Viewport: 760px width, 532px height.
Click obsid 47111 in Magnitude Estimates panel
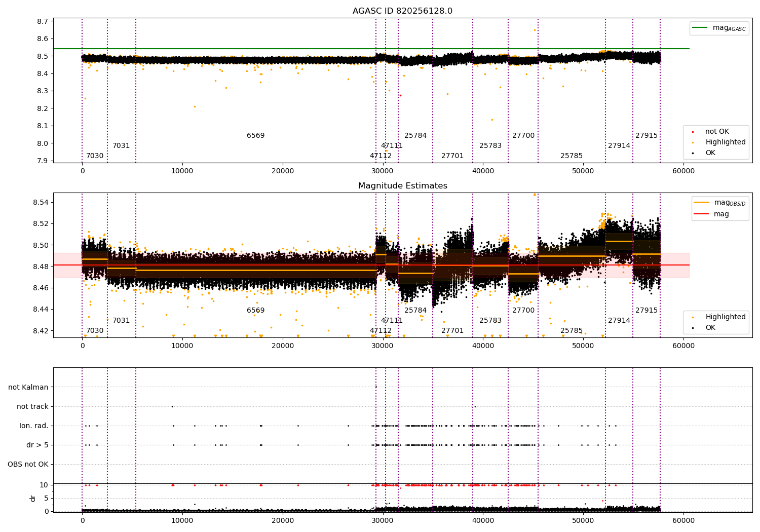tap(392, 321)
